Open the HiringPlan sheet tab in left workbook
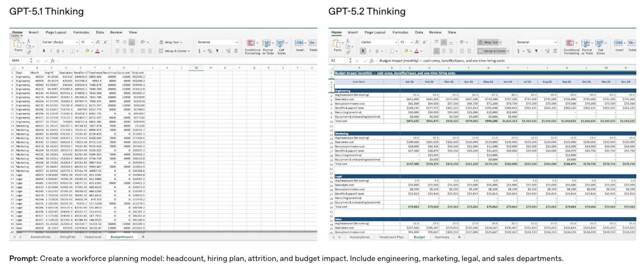Viewport: 644px width, 267px height. (x=68, y=237)
